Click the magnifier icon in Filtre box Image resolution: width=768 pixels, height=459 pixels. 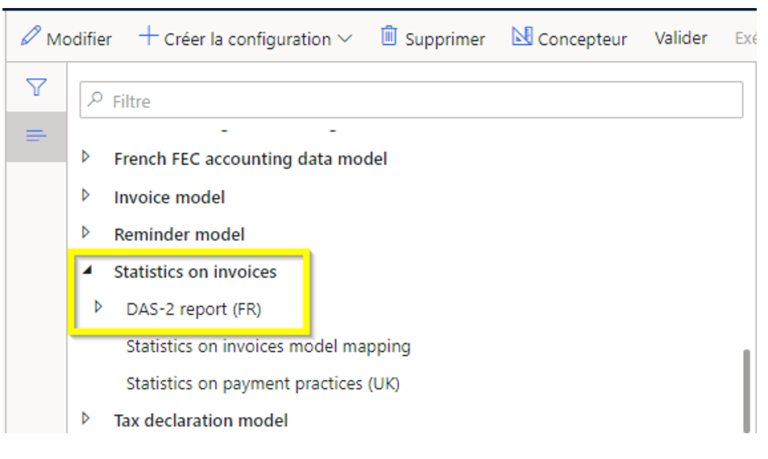point(97,101)
